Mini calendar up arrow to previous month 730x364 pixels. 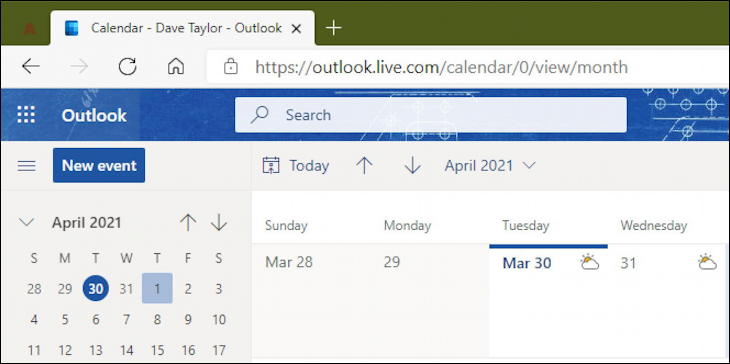click(x=188, y=222)
